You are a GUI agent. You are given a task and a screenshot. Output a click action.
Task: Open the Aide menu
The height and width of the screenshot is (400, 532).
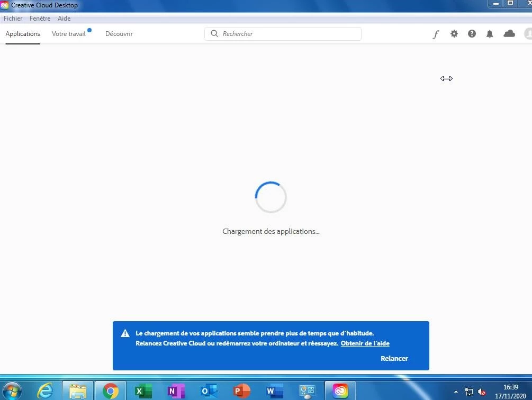(64, 19)
